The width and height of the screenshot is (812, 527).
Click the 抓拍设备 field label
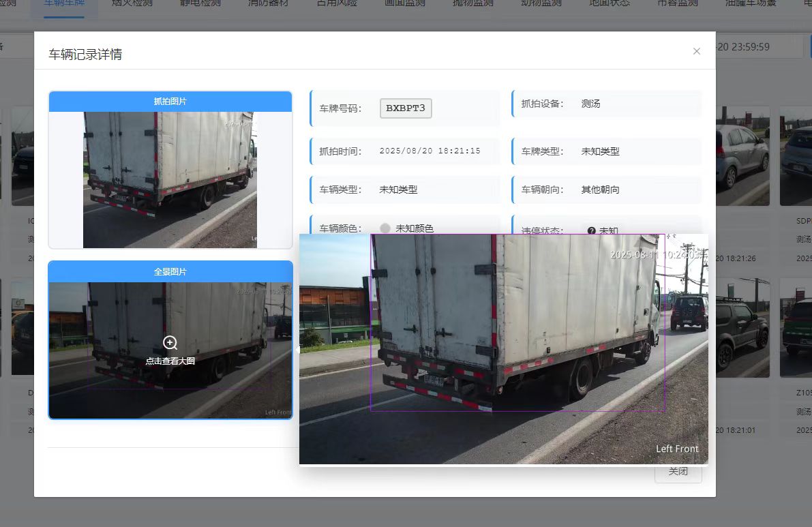(542, 104)
